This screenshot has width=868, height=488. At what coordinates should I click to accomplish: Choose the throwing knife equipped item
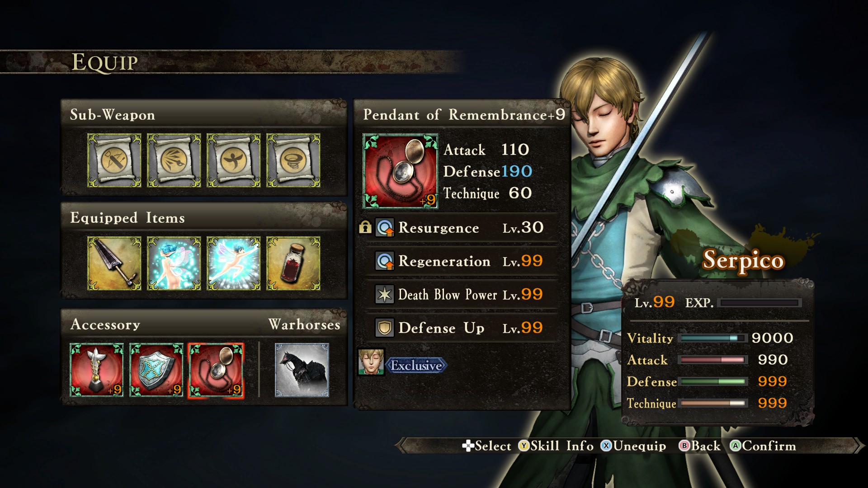click(x=114, y=263)
